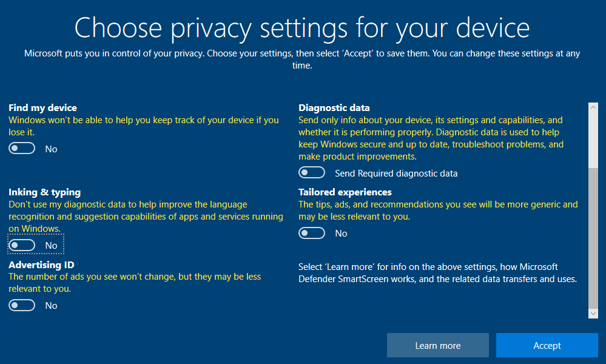Select the Find my device heading
The width and height of the screenshot is (606, 364).
[x=42, y=107]
